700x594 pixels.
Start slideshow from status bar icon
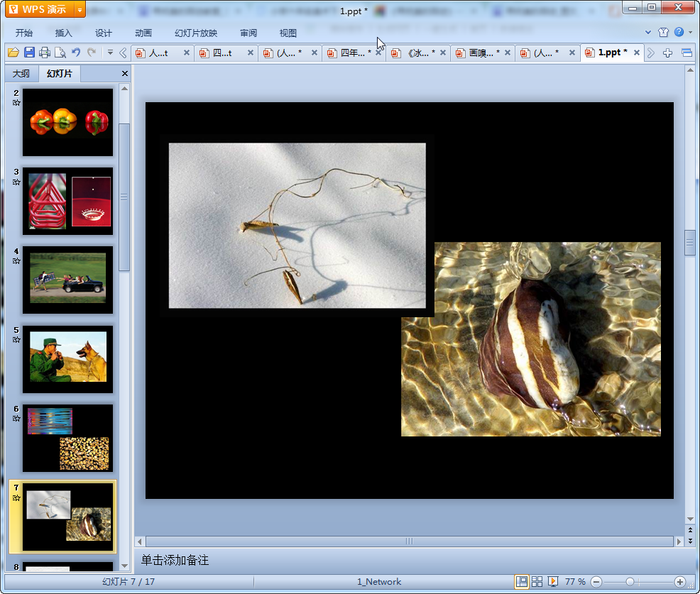pyautogui.click(x=552, y=581)
